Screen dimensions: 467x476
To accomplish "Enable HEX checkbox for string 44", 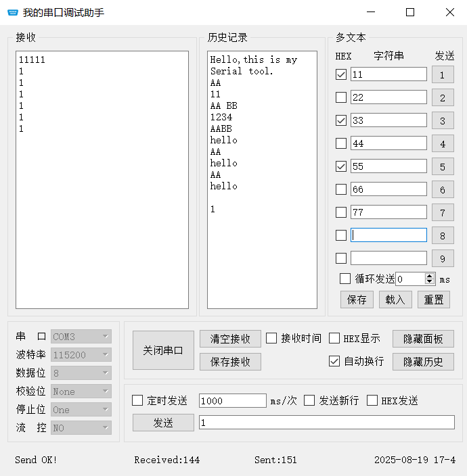I will click(x=341, y=143).
